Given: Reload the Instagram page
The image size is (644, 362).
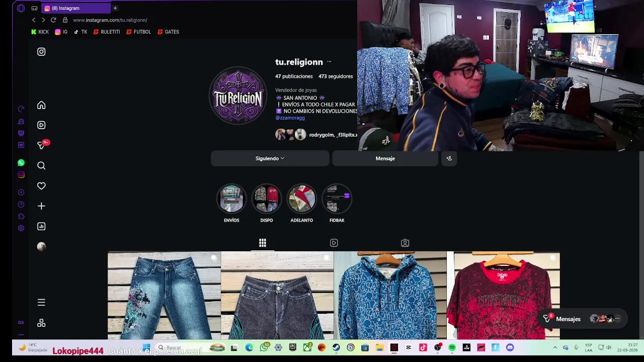Looking at the screenshot, I should tap(53, 20).
